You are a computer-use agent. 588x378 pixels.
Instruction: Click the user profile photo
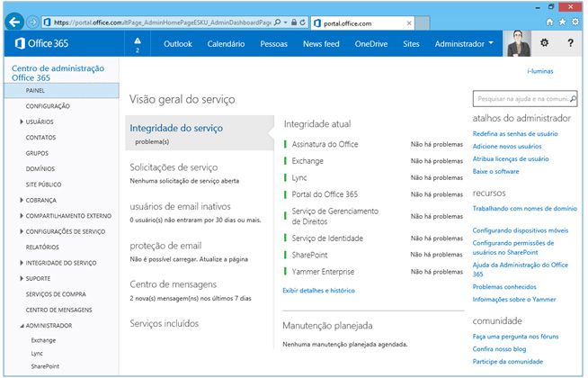[519, 43]
